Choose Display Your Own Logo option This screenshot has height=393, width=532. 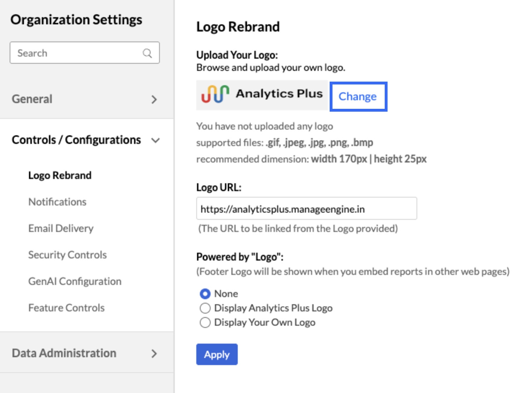pyautogui.click(x=205, y=322)
